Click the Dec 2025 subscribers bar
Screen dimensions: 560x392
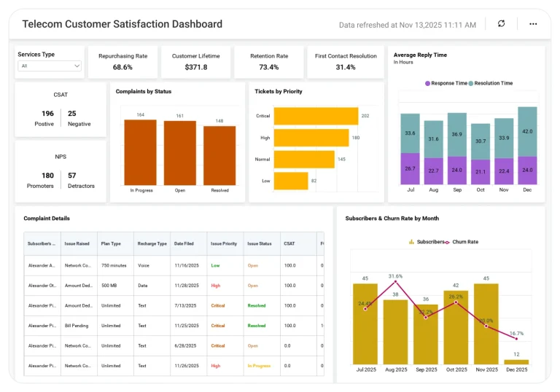[x=516, y=362]
